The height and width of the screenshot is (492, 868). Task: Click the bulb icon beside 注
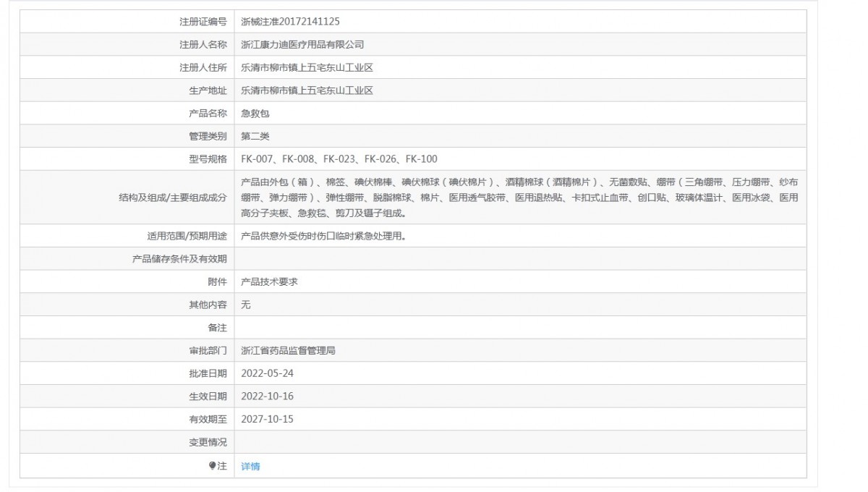[213, 466]
